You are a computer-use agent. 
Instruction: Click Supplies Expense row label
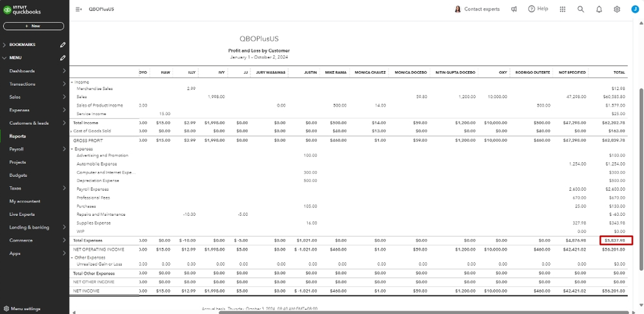94,223
